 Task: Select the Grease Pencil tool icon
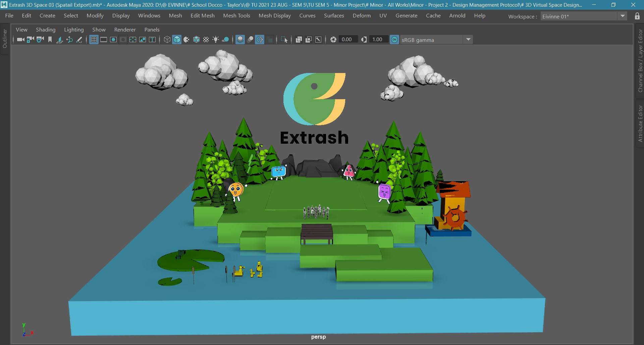tap(79, 40)
